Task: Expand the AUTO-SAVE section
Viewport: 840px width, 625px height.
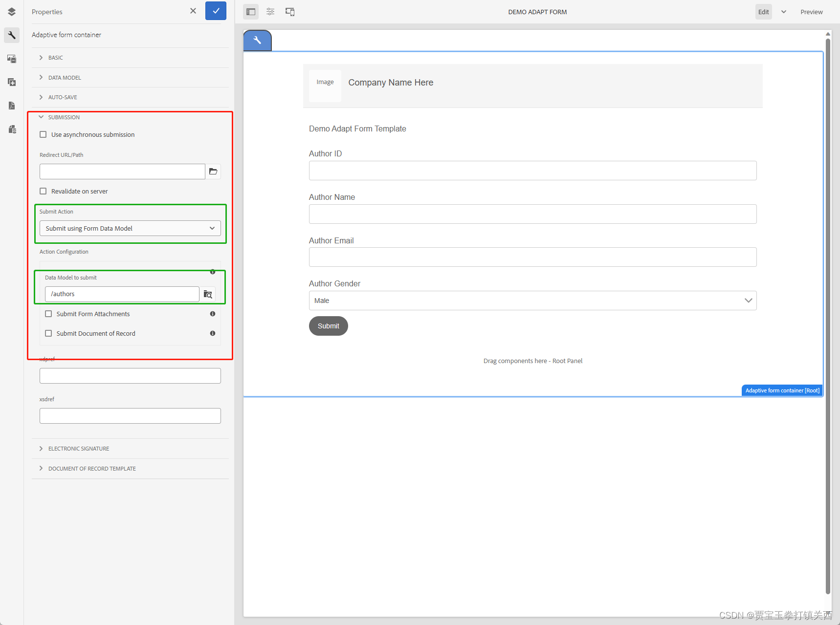Action: [x=130, y=97]
